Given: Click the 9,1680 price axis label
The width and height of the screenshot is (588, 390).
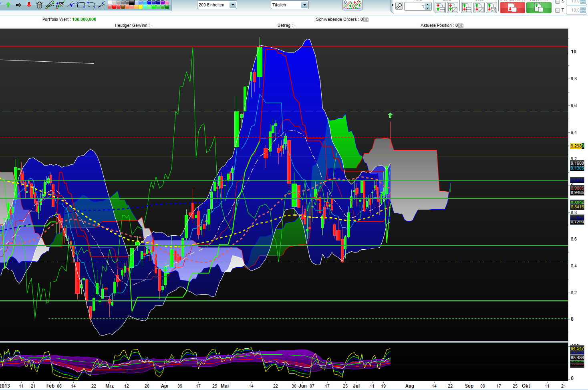Looking at the screenshot, I should 577,163.
